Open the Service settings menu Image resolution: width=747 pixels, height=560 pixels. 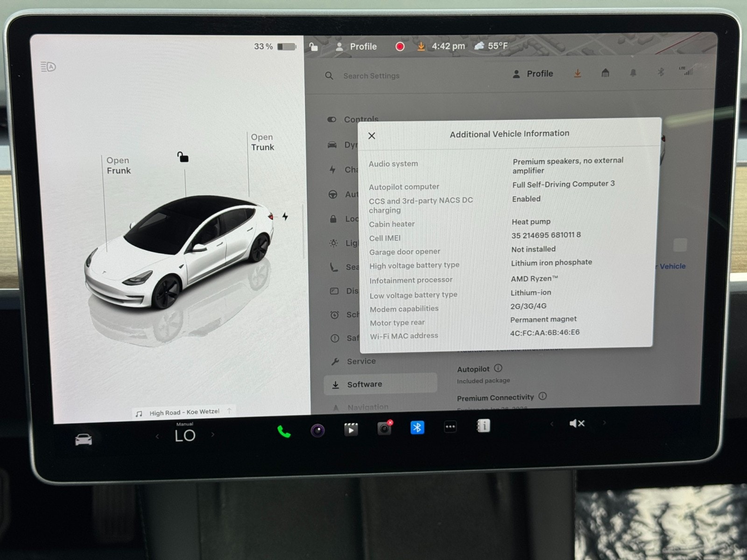coord(361,361)
